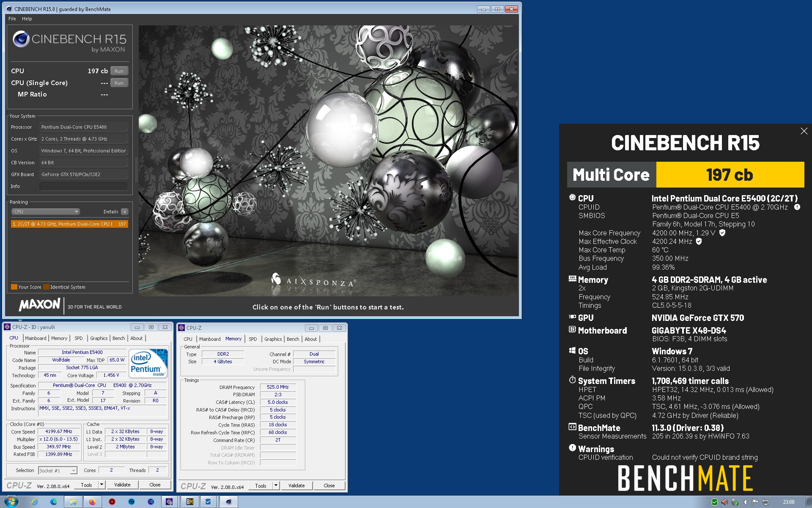This screenshot has width=812, height=508.
Task: Switch to CPU tab in right CPU-Z window
Action: pos(188,339)
